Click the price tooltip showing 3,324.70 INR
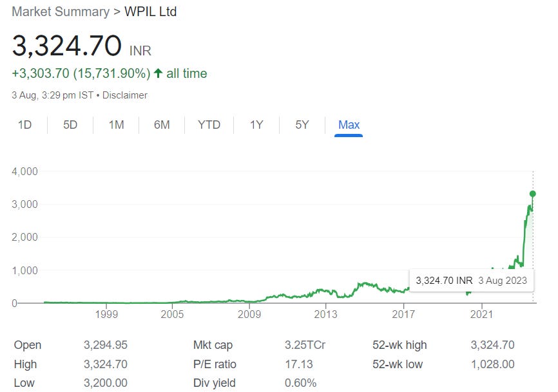This screenshot has width=558, height=392. [x=472, y=280]
